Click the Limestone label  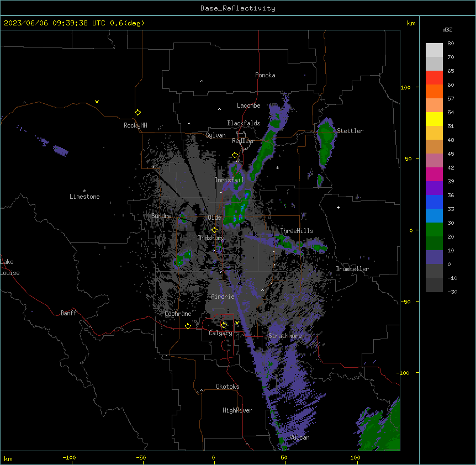[x=84, y=197]
